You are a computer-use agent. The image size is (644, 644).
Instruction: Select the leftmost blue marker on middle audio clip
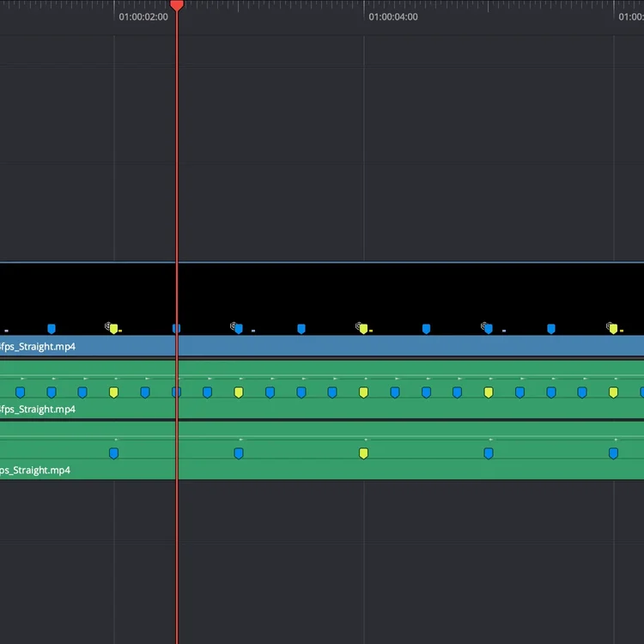click(20, 392)
